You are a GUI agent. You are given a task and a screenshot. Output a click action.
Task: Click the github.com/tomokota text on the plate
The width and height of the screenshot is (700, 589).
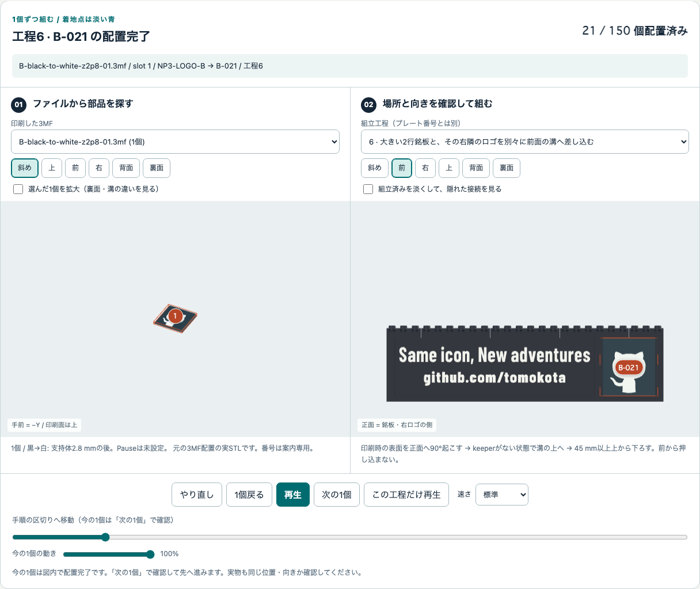pyautogui.click(x=494, y=378)
